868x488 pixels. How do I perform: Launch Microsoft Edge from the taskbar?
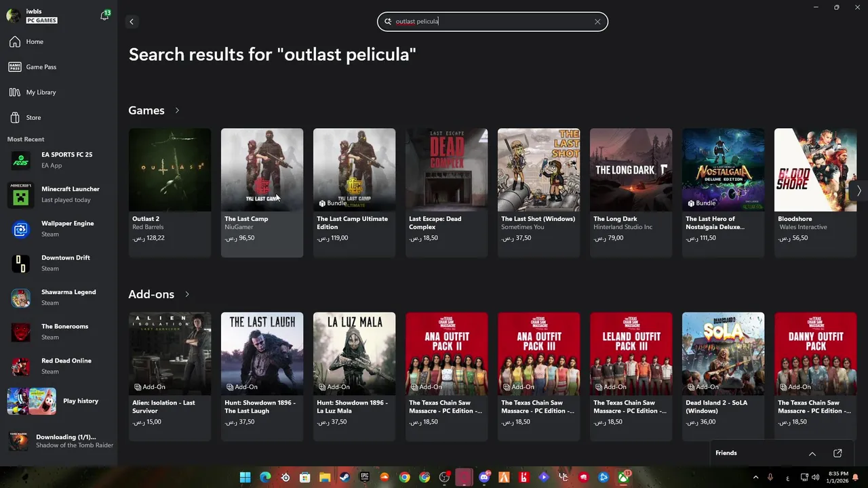pos(265,477)
